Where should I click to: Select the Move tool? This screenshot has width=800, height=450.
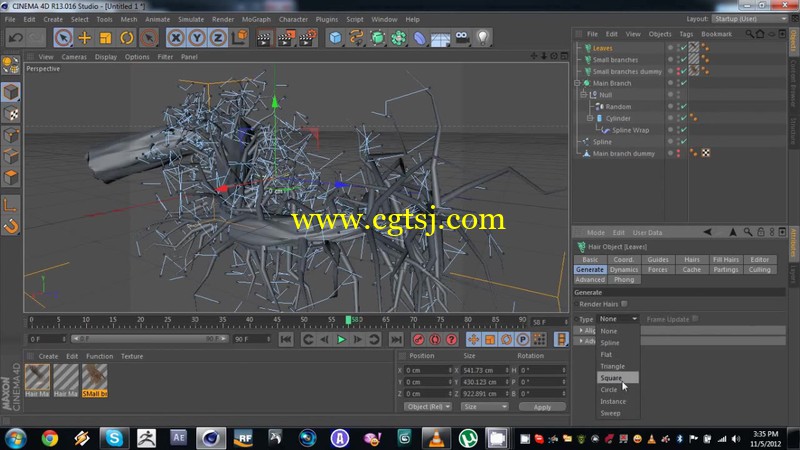tap(85, 38)
